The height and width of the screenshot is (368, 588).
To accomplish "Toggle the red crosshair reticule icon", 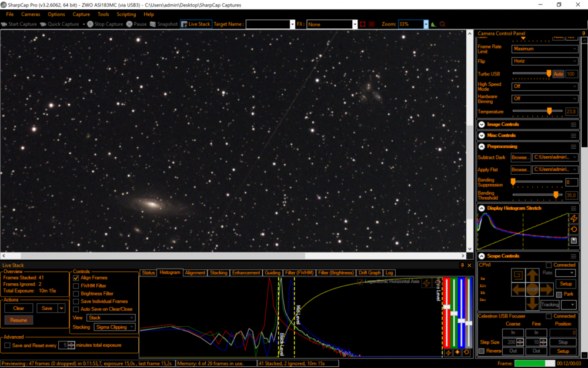I will pyautogui.click(x=372, y=24).
